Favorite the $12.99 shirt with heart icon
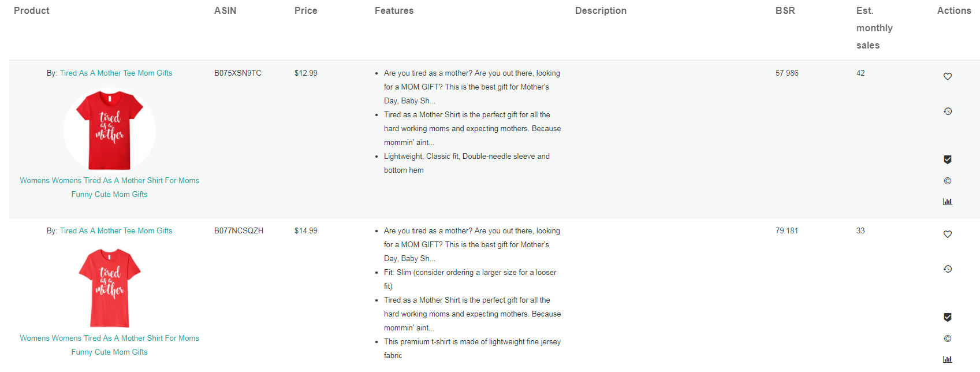Screen dimensions: 980x372 pos(947,76)
